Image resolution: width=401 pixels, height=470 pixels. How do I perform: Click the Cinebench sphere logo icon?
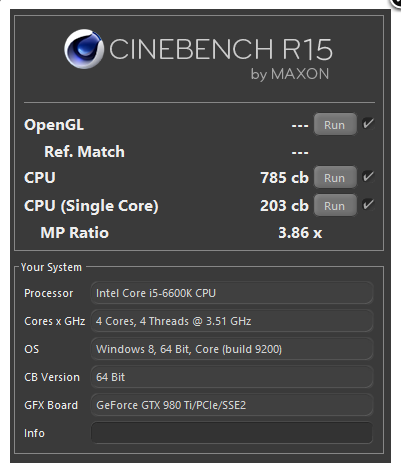84,49
